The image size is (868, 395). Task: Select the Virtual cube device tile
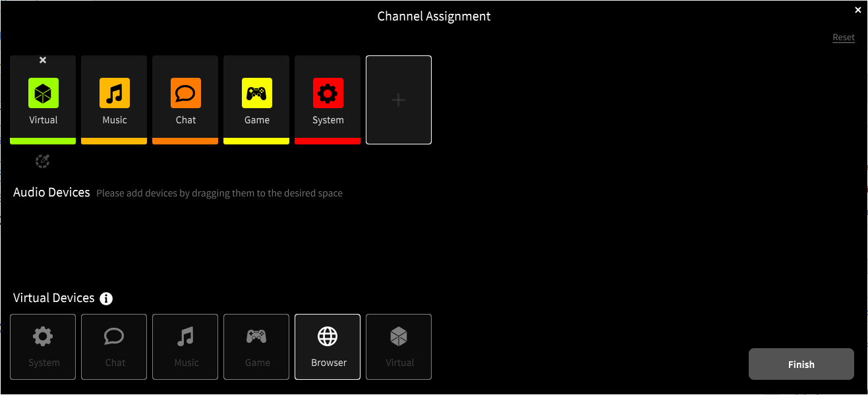click(399, 347)
